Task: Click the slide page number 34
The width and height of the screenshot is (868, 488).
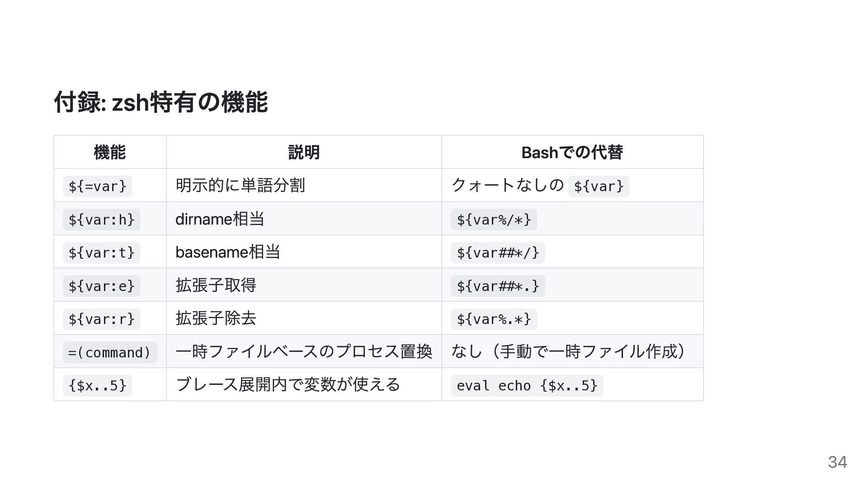Action: pyautogui.click(x=837, y=462)
